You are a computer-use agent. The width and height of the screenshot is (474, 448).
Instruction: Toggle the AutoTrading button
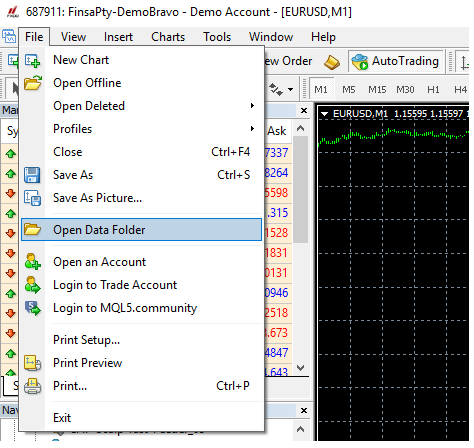pyautogui.click(x=396, y=61)
